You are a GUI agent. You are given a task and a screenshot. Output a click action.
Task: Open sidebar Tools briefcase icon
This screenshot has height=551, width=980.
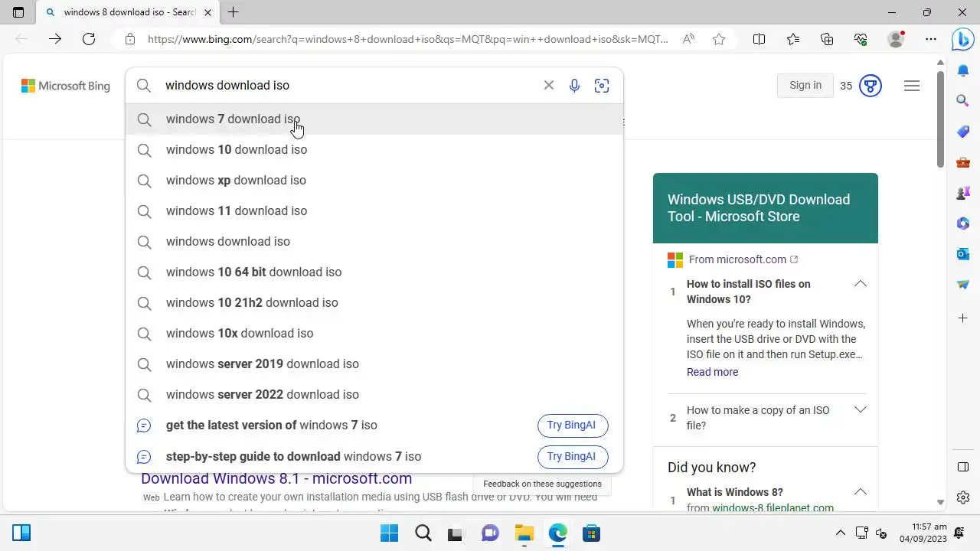coord(963,162)
